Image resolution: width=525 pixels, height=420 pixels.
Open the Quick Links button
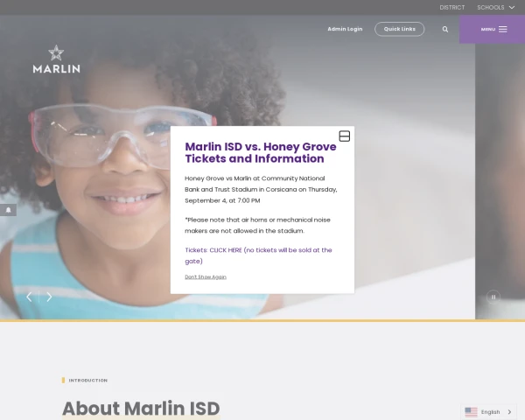click(x=400, y=29)
